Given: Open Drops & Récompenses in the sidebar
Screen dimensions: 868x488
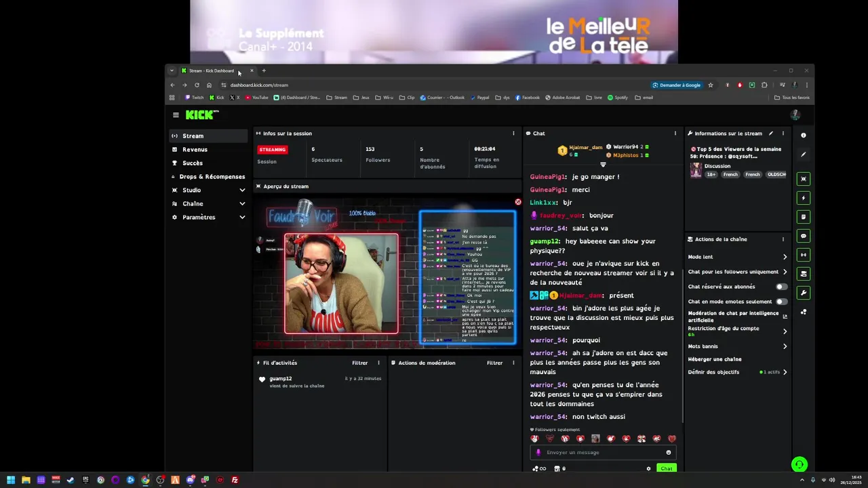Looking at the screenshot, I should 209,176.
